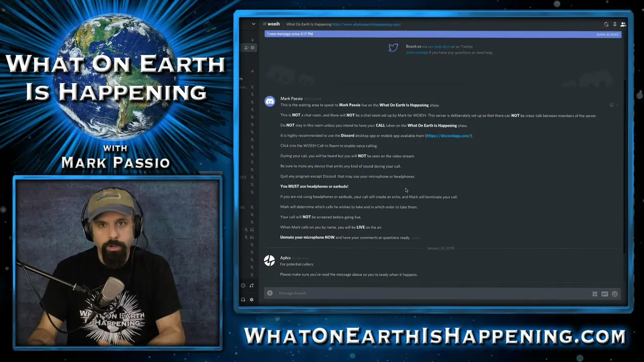Click the 'You MUST use headphones or earbuds!' line
Image resolution: width=644 pixels, height=362 pixels.
[x=314, y=187]
